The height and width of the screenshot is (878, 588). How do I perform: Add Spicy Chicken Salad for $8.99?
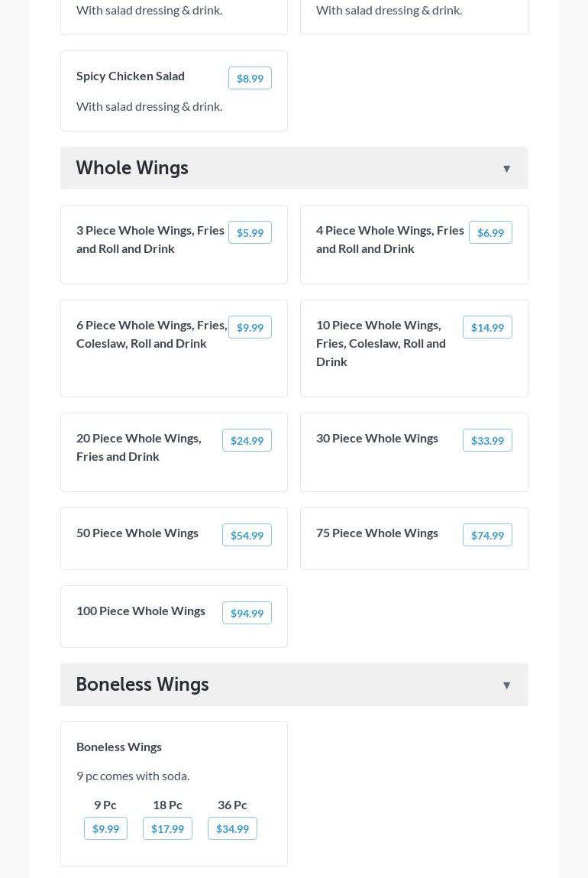(x=250, y=78)
